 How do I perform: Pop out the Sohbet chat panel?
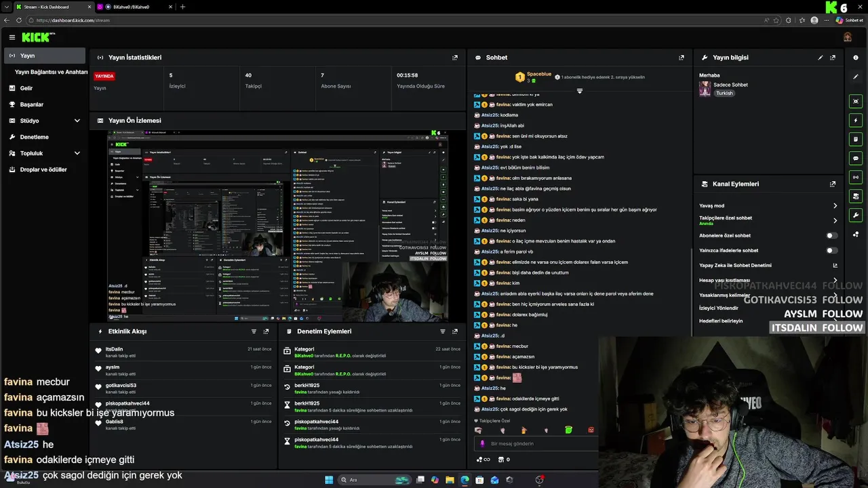click(x=682, y=58)
